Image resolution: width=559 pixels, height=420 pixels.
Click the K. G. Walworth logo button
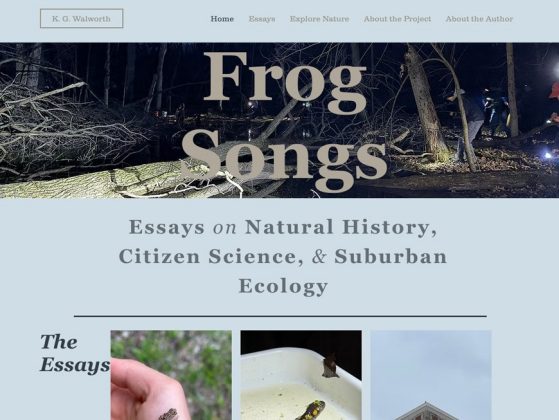point(82,19)
